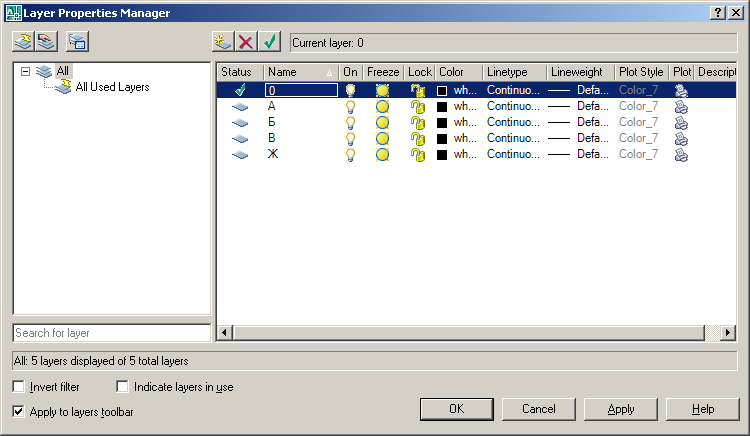Sort by the Lineweight column header
750x436 pixels.
pyautogui.click(x=581, y=72)
